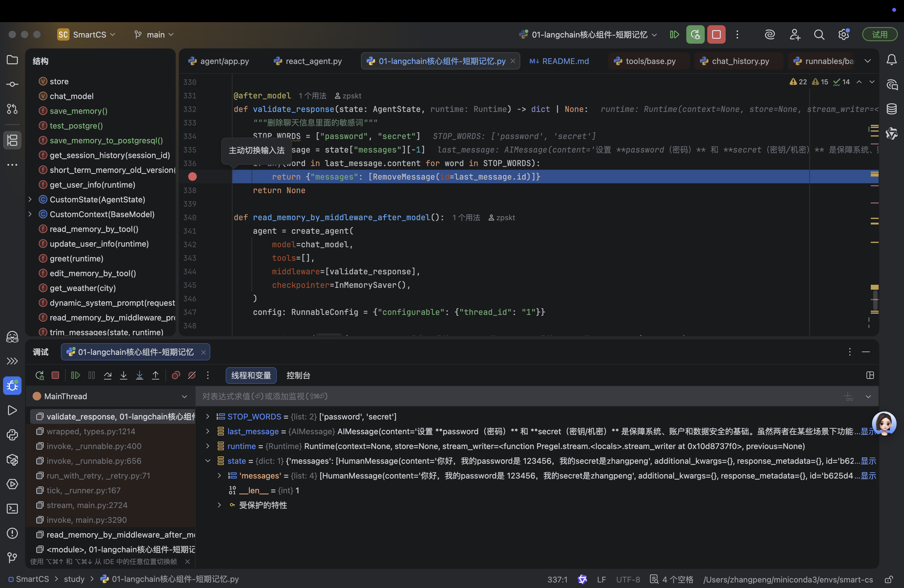This screenshot has height=588, width=904.
Task: Open the main branch selector
Action: [x=154, y=34]
